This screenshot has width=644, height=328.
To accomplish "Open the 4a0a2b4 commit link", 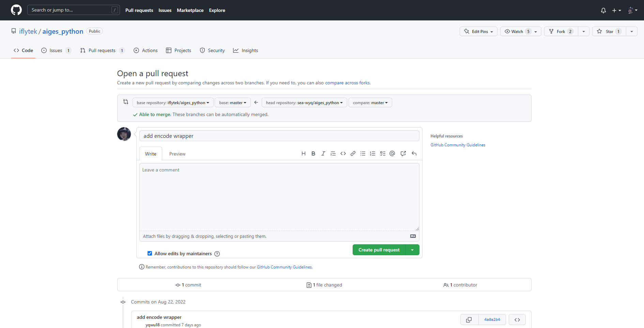I will (x=492, y=320).
